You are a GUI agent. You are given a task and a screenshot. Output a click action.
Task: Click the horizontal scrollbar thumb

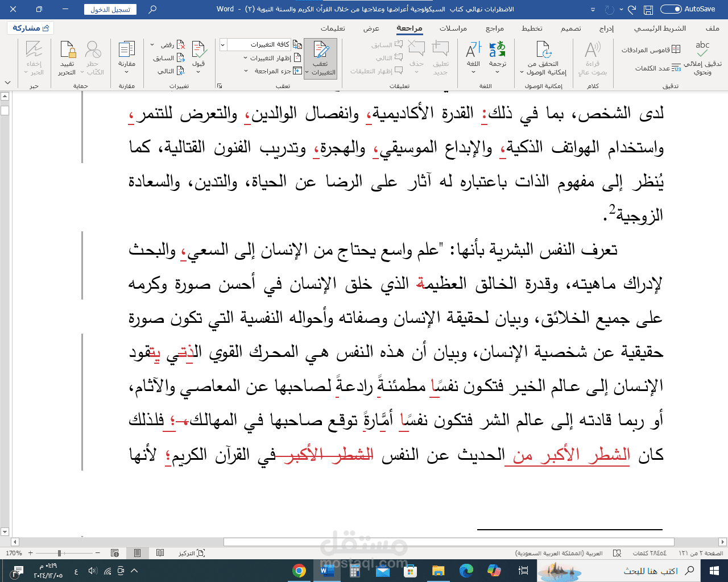pos(449,542)
